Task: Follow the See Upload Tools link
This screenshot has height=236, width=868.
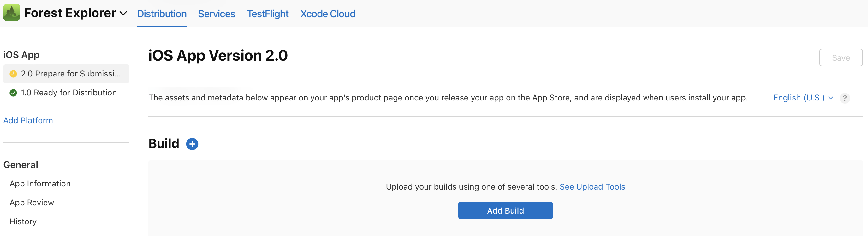Action: 592,187
